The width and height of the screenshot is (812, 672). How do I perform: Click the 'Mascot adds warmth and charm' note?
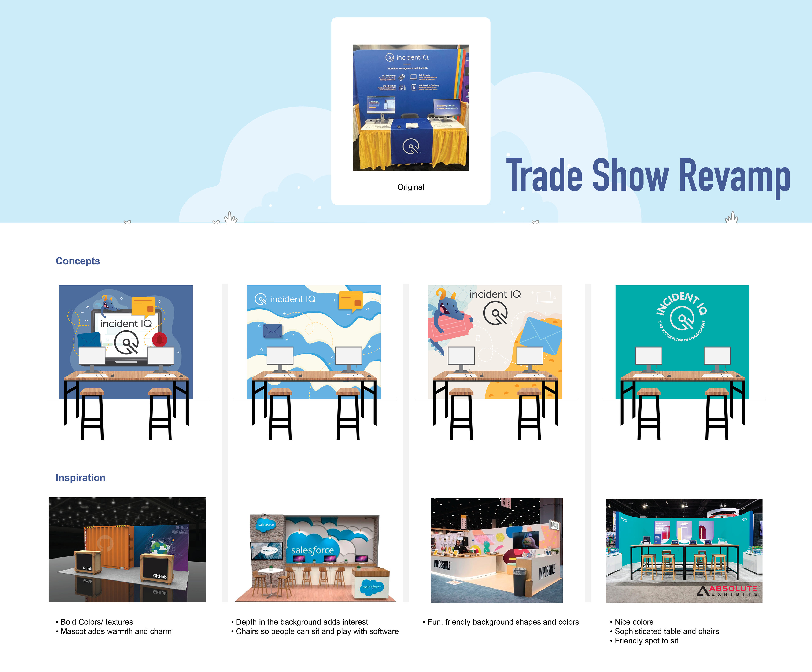(116, 631)
